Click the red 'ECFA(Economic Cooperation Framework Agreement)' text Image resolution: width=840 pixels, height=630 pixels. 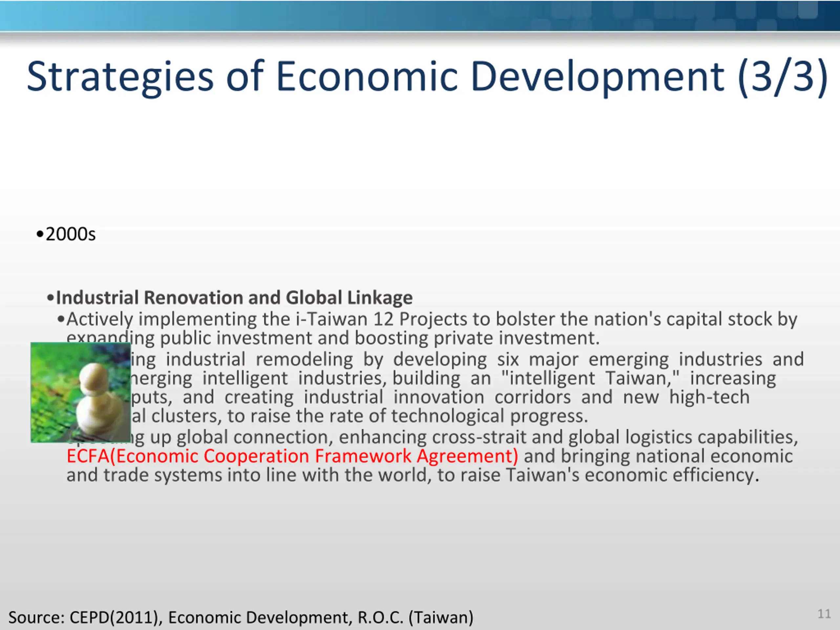click(292, 456)
